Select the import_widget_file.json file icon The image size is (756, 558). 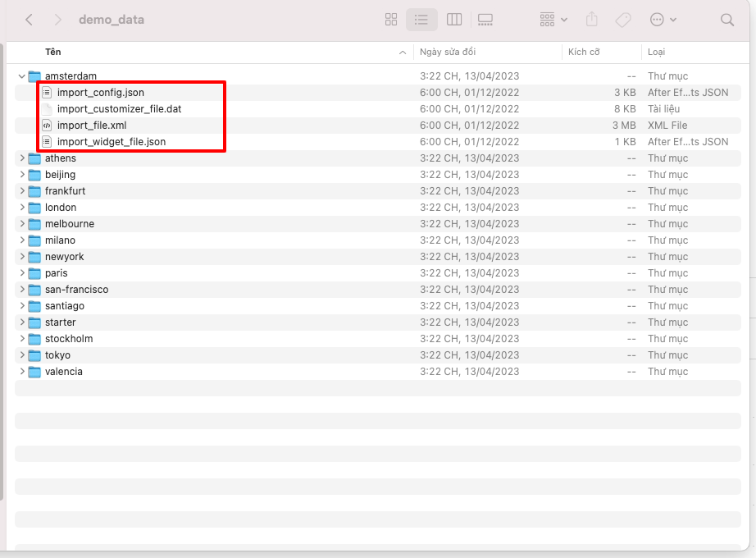click(x=47, y=142)
